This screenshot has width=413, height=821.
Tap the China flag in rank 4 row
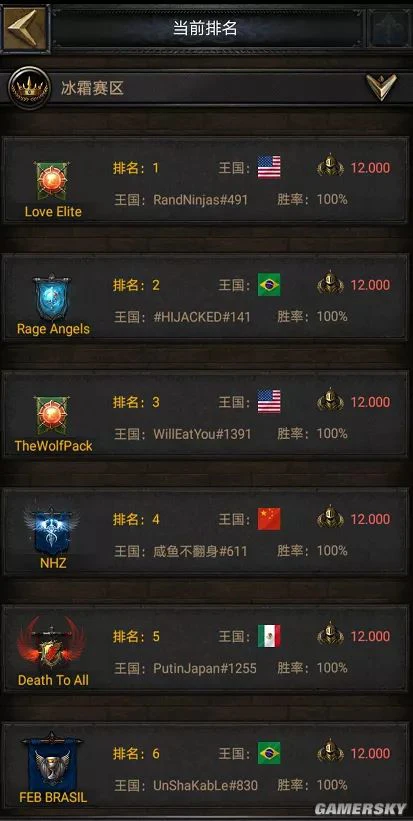269,519
